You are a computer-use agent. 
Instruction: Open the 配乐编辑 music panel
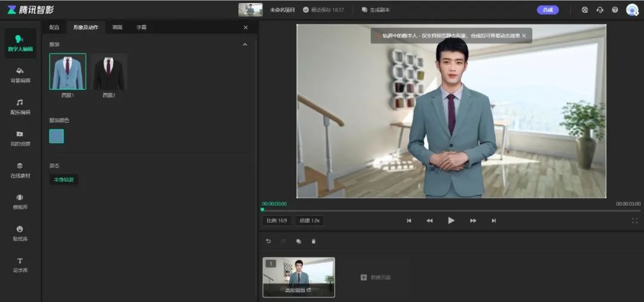click(20, 106)
